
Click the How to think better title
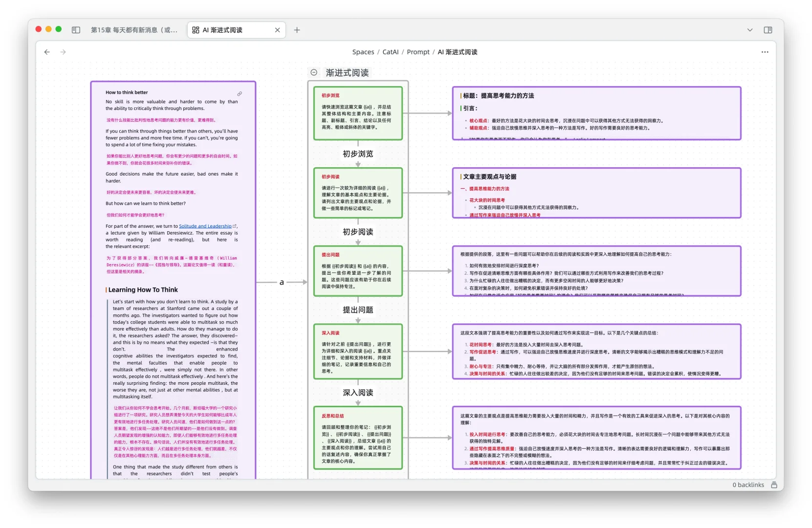click(127, 92)
